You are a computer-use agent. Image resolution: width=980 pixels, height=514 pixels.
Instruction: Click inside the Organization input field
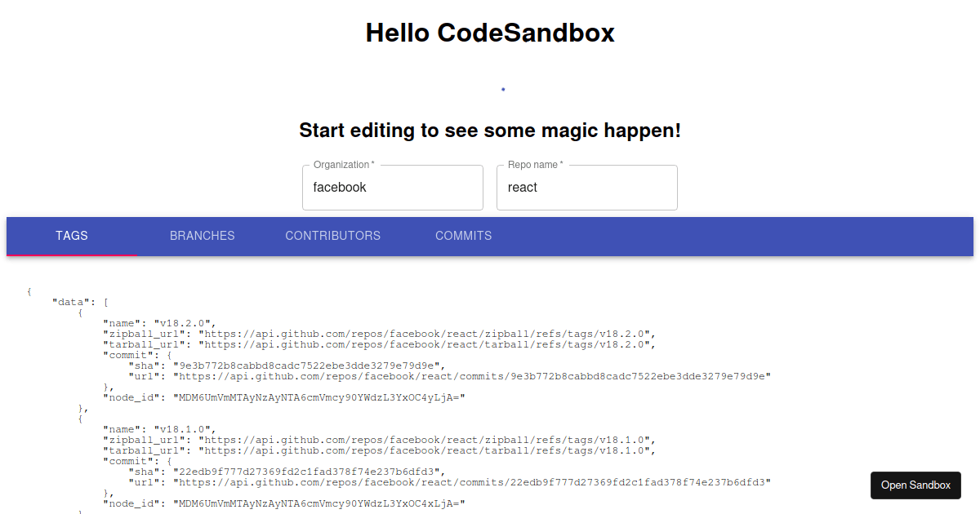[392, 187]
